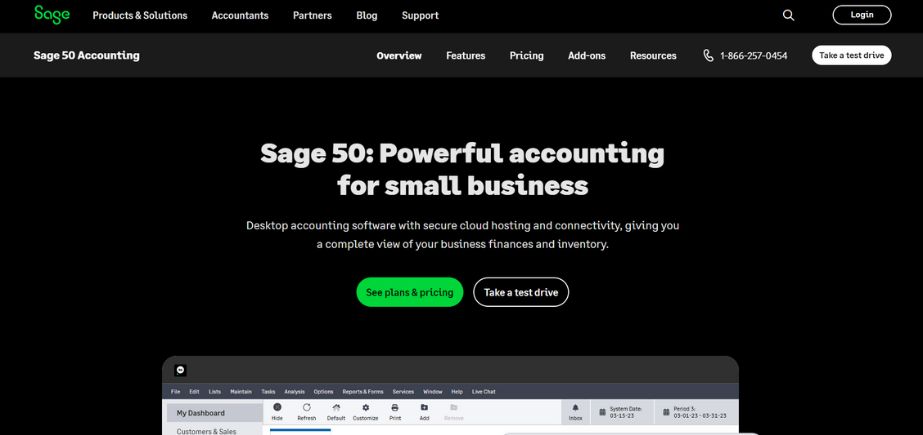Click the Refresh icon in app toolbar
Screen dimensions: 923x435
click(307, 407)
